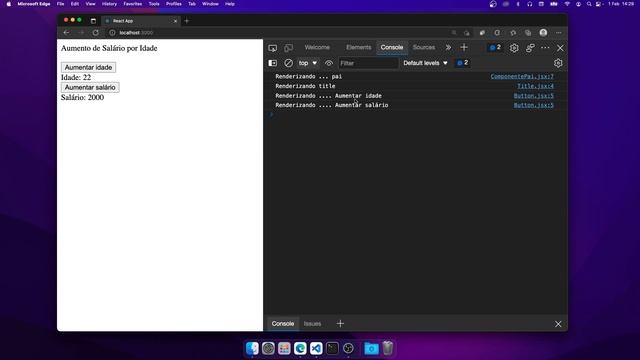Screen dimensions: 640x360
Task: Open the ComponentePai.jsx:7 source link
Action: [522, 76]
